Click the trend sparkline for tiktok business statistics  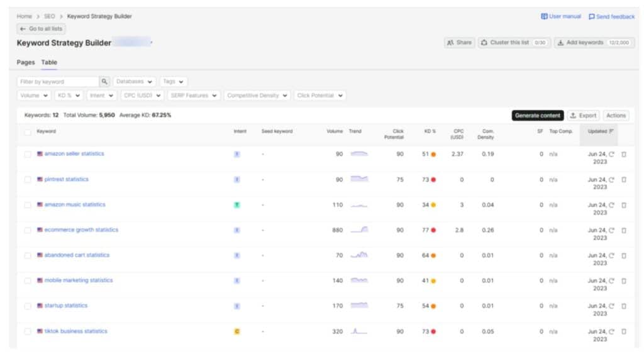point(359,331)
